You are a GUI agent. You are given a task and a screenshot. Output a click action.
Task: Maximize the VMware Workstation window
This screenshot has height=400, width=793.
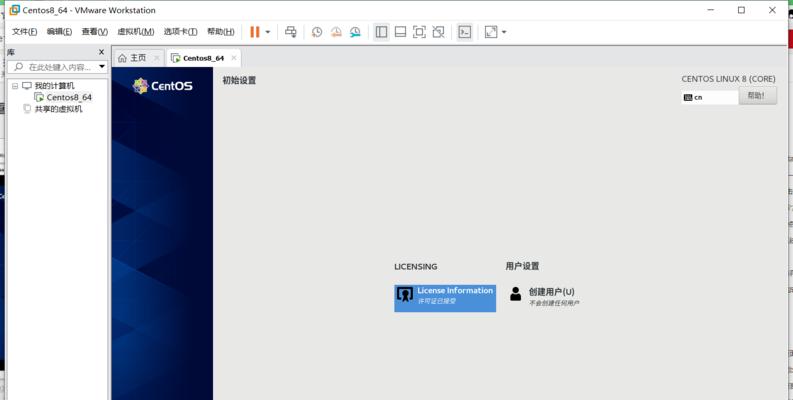point(741,10)
